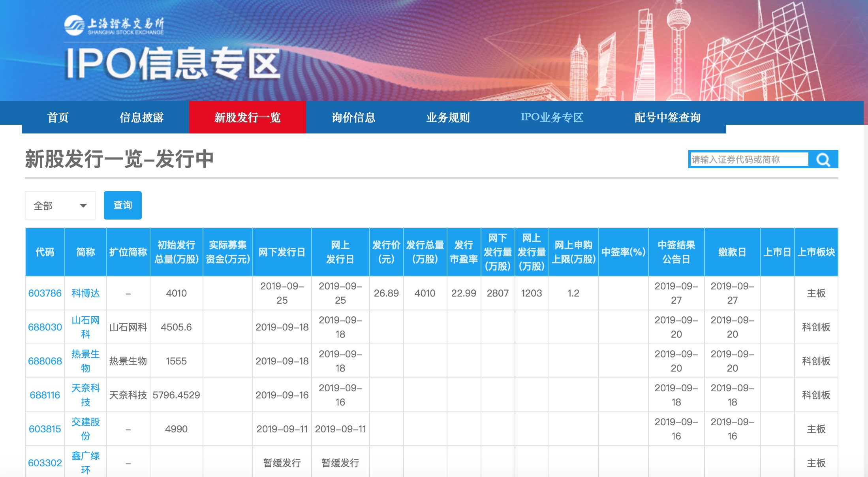The image size is (868, 477).
Task: Open stock code link 603302
Action: [45, 463]
